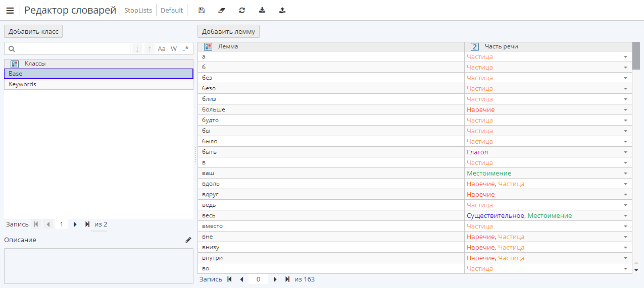Open part of speech dropdown for 'вдруг'
The width and height of the screenshot is (644, 288).
click(x=625, y=195)
